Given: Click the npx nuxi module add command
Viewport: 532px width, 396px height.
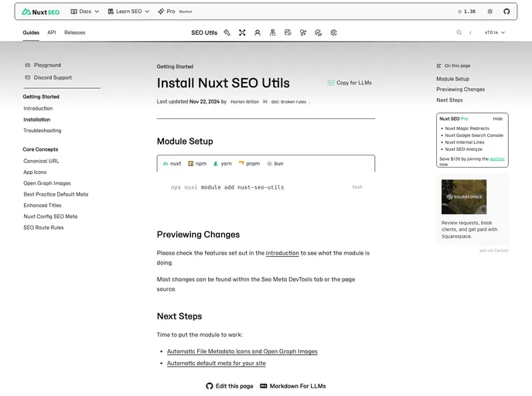Looking at the screenshot, I should 227,187.
